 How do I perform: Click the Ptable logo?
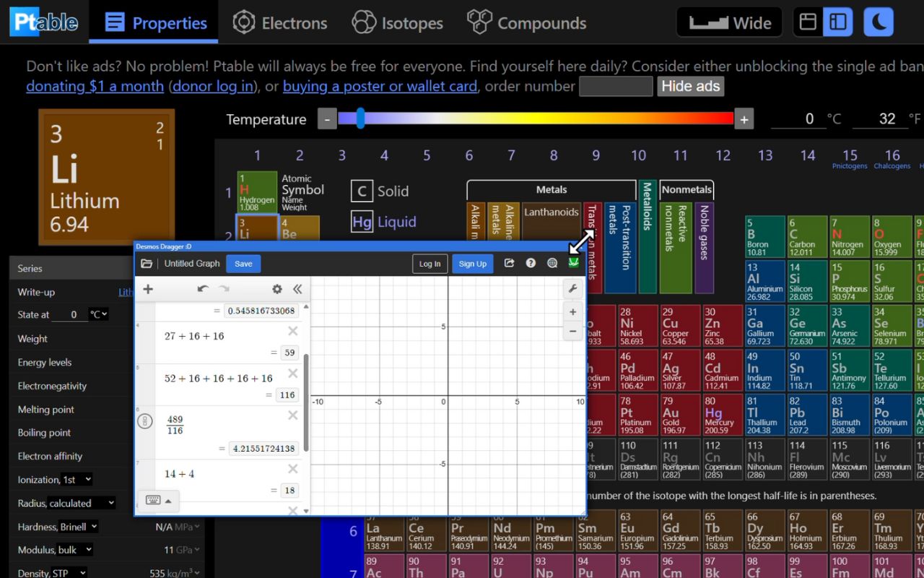click(x=44, y=22)
